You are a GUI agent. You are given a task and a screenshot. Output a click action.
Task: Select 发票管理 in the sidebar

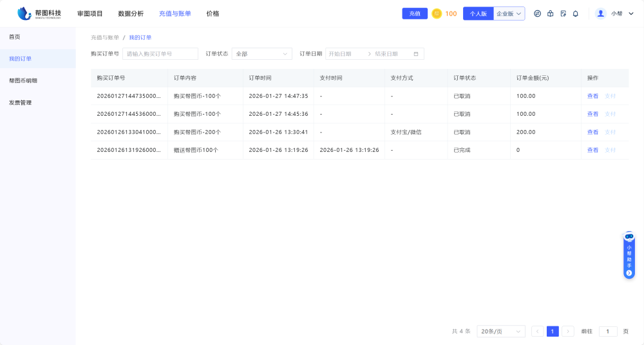pyautogui.click(x=20, y=102)
